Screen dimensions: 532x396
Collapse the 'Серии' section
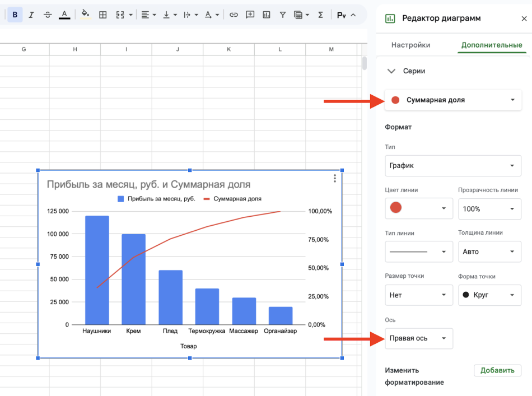point(391,71)
